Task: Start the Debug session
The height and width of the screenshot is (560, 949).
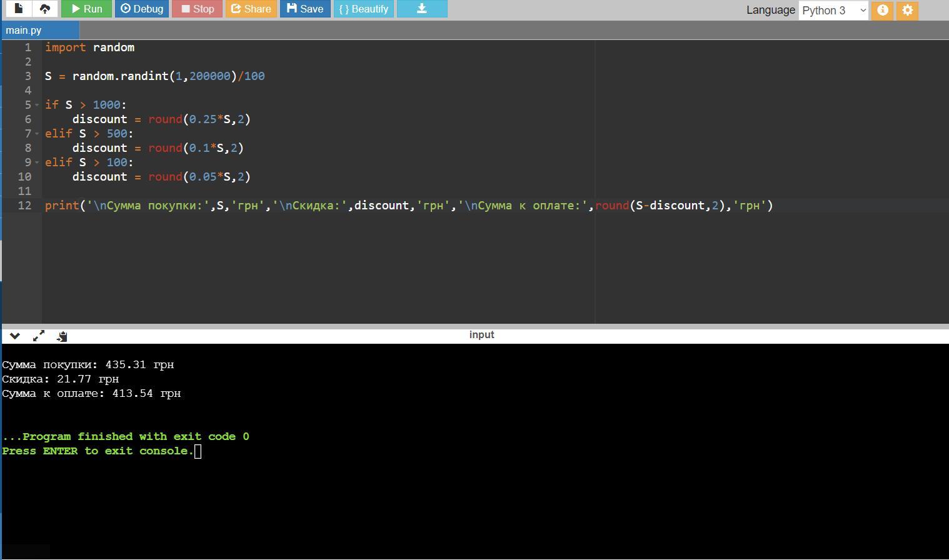Action: click(x=142, y=9)
